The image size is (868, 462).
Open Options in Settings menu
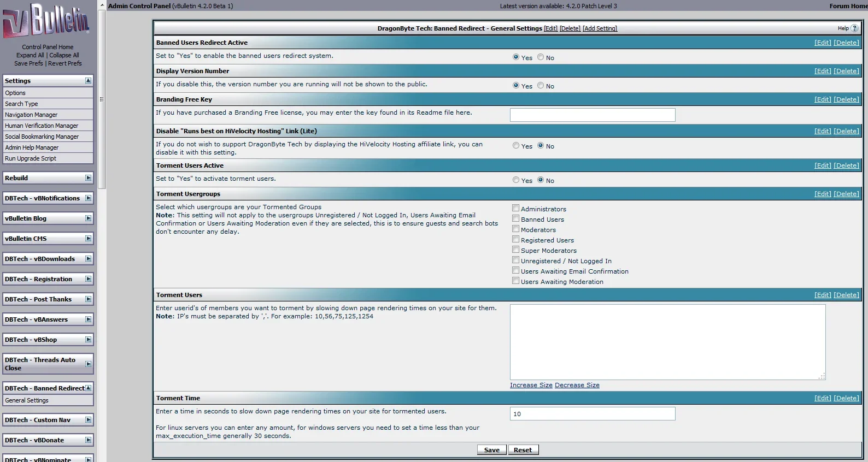coord(48,93)
